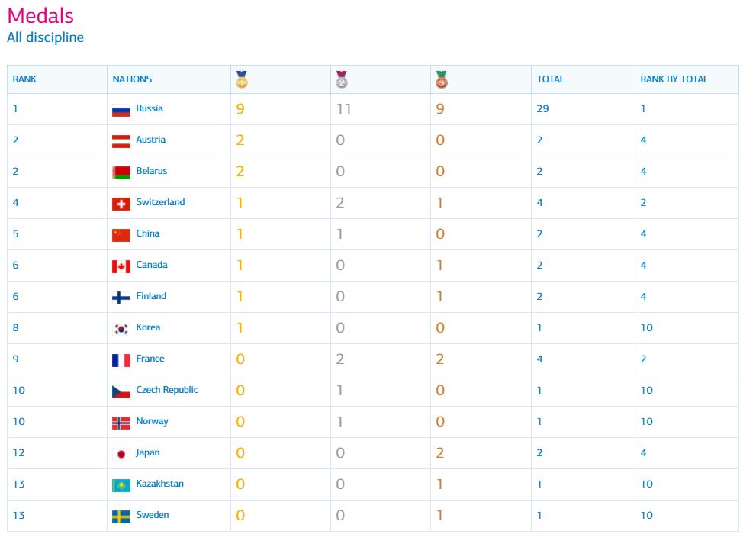Click the Switzerland flag icon

pos(121,204)
